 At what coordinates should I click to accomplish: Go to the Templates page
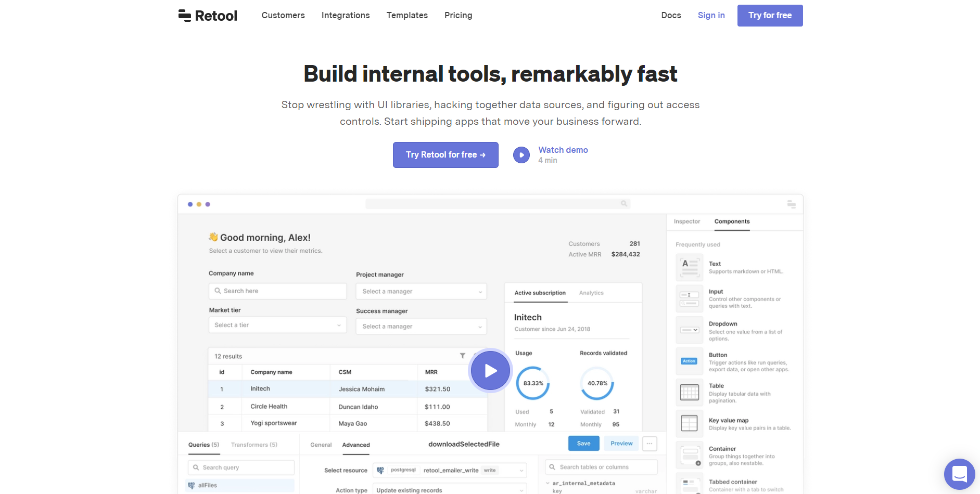pyautogui.click(x=407, y=16)
